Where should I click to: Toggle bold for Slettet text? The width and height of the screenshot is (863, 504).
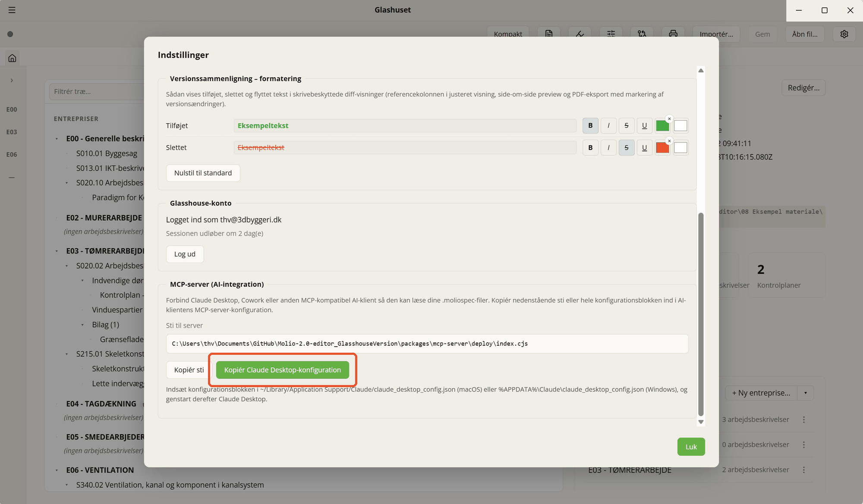[590, 147]
